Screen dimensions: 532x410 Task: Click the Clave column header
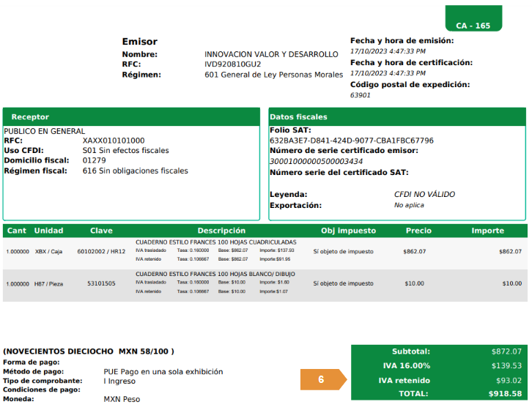coord(101,231)
